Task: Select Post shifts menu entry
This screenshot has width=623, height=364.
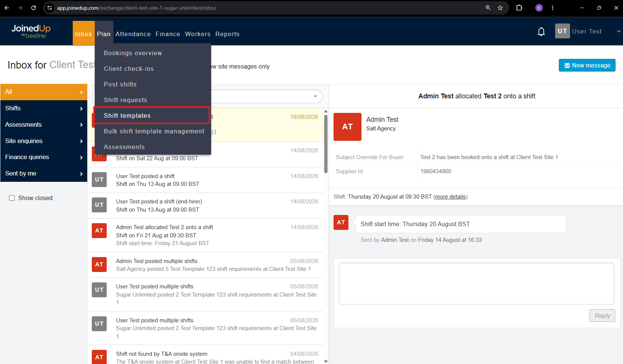Action: [153, 84]
